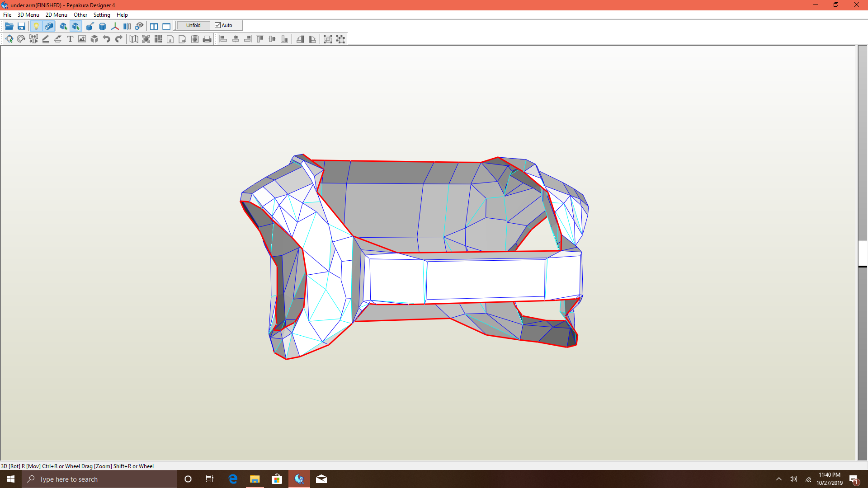Click the gray 3D cube icon
The height and width of the screenshot is (488, 868).
click(94, 39)
